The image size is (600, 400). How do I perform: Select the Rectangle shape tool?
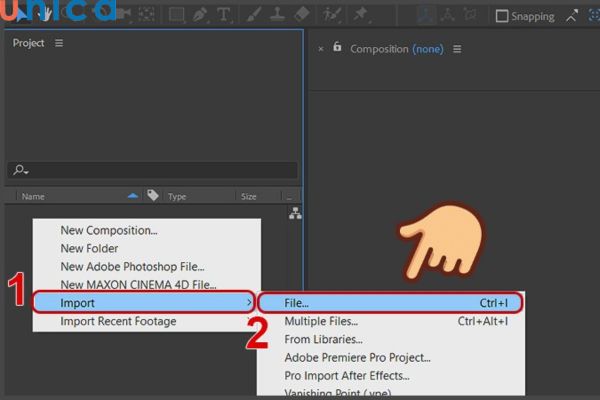[176, 15]
